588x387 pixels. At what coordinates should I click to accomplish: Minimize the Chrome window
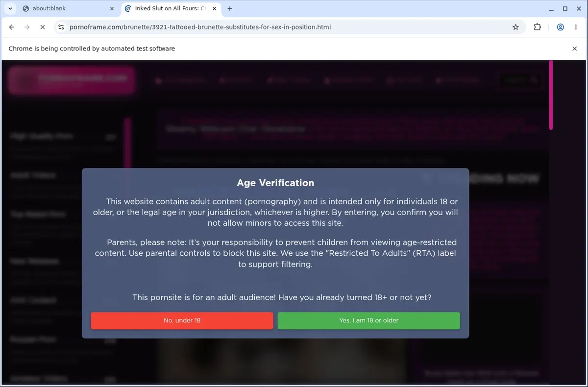click(x=551, y=8)
